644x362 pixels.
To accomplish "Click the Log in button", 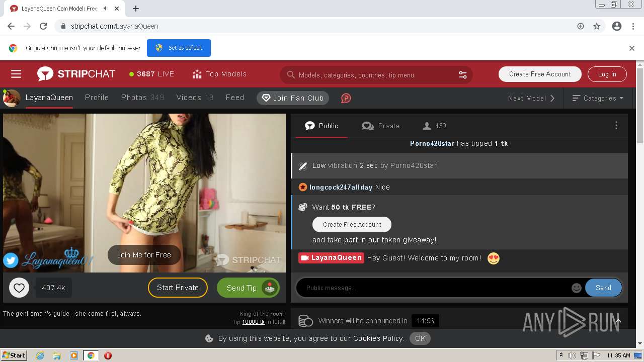I will tap(607, 74).
